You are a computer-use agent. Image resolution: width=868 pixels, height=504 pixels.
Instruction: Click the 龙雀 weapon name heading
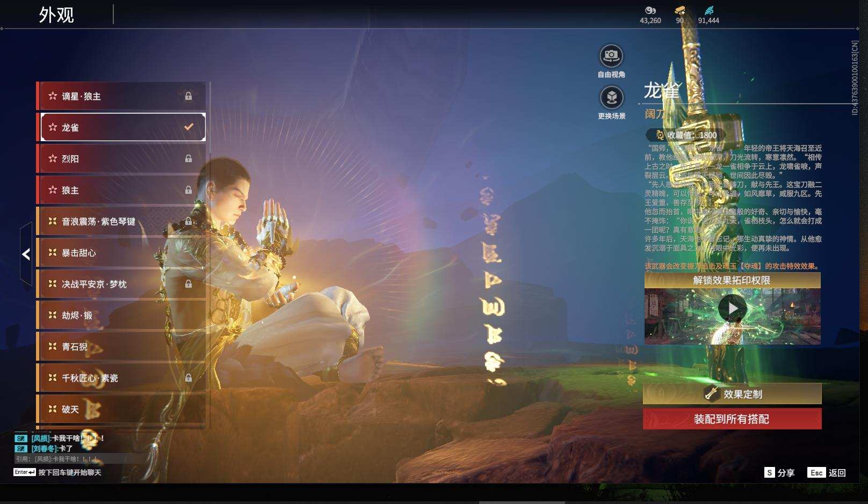pos(661,91)
